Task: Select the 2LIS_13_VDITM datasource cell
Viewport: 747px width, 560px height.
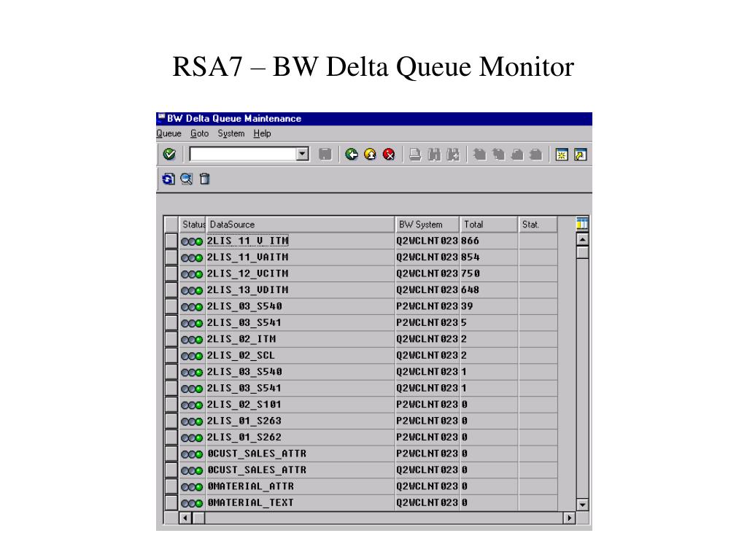Action: pyautogui.click(x=300, y=290)
